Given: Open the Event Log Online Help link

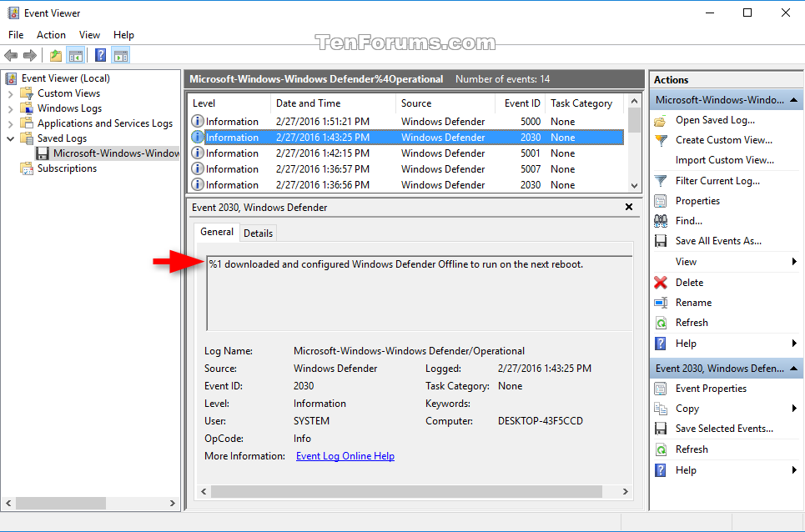Looking at the screenshot, I should click(345, 456).
